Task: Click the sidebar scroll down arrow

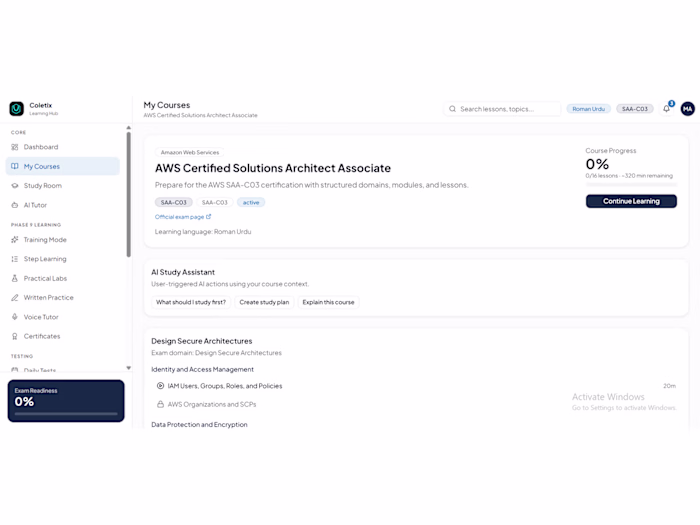Action: tap(129, 368)
